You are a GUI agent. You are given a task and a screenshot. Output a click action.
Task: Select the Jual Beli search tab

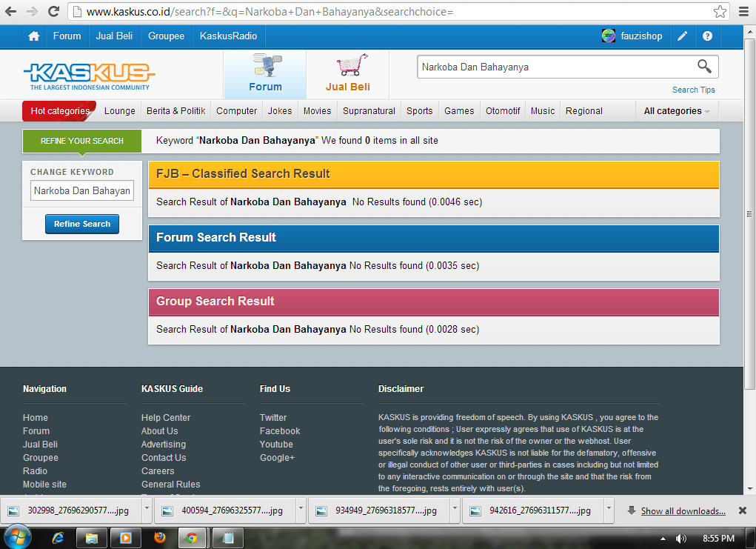347,74
